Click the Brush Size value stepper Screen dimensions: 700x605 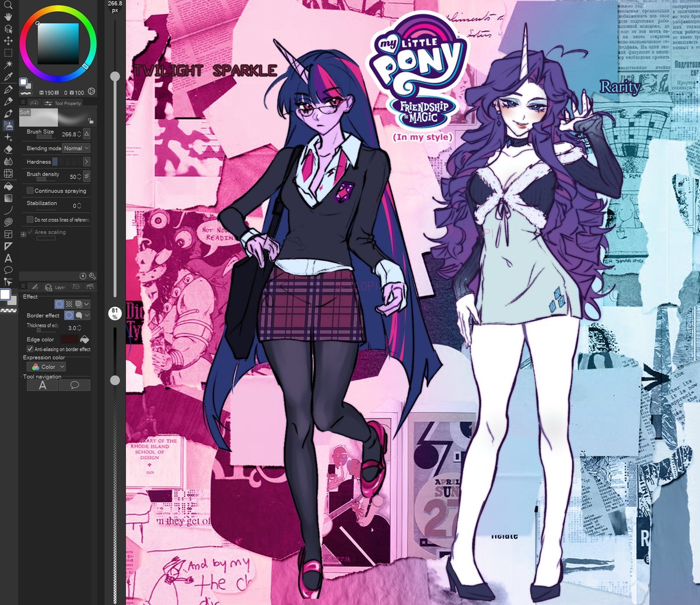point(79,134)
